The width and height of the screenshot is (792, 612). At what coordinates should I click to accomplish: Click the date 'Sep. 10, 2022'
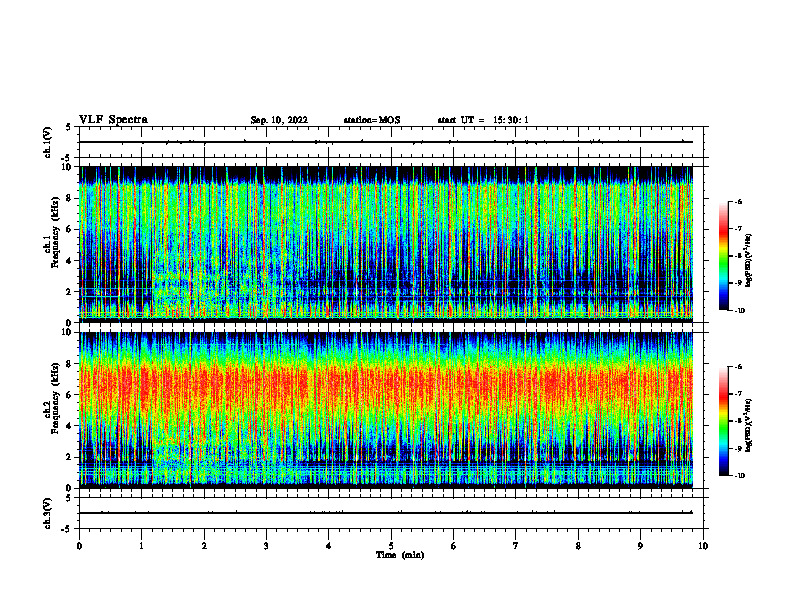pos(279,120)
